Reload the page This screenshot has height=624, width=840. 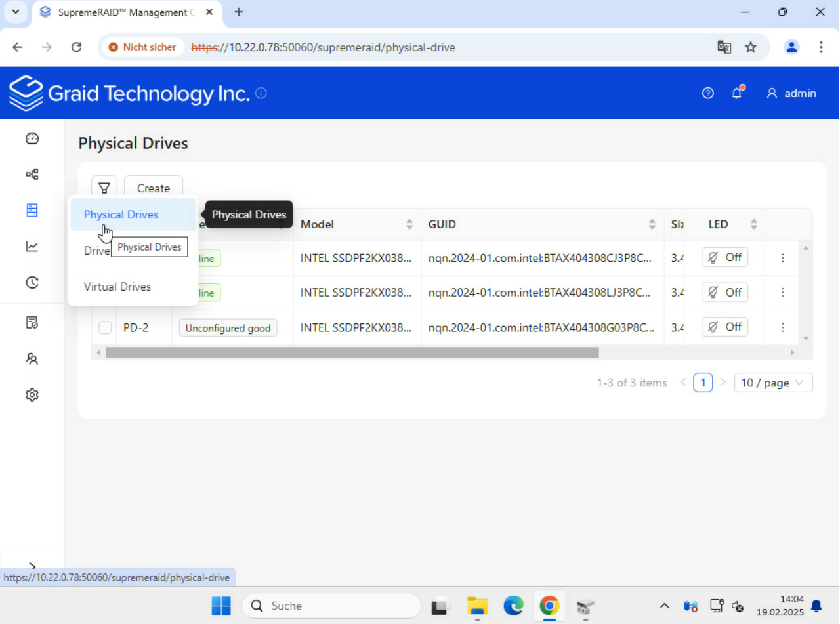(76, 47)
